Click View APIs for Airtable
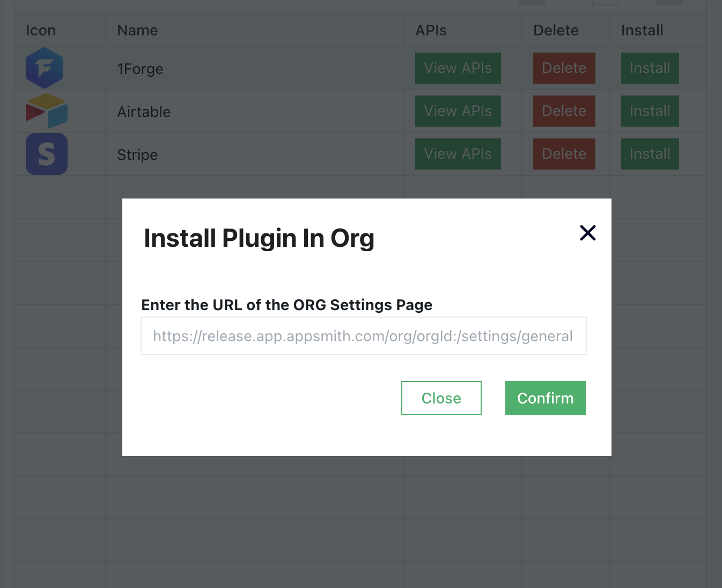The image size is (722, 588). 458,111
